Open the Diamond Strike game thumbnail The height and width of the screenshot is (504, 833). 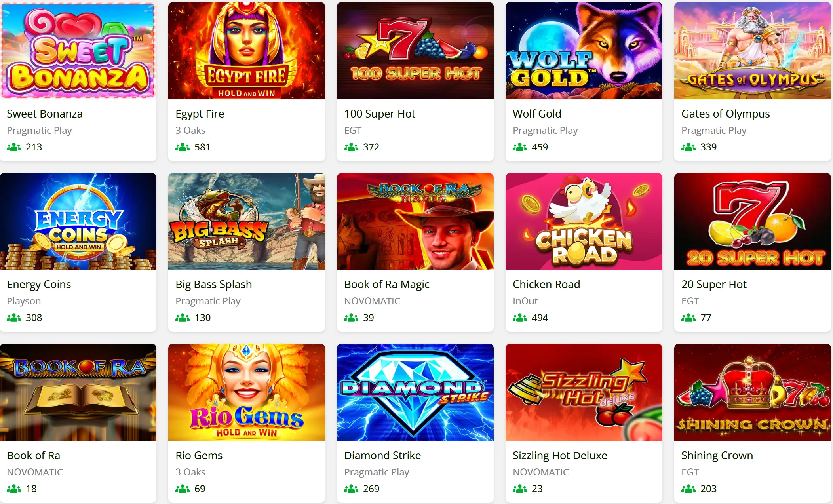pos(415,392)
